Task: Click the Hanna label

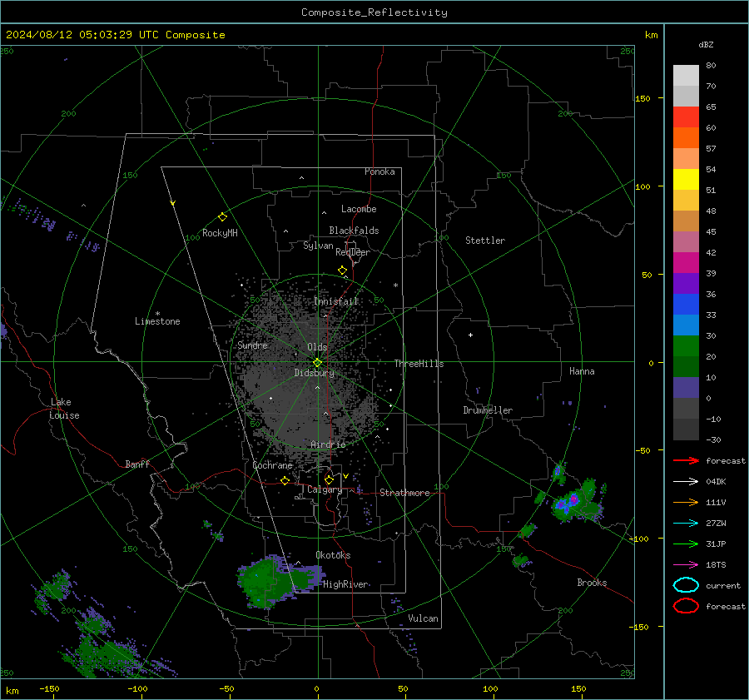Action: (582, 371)
